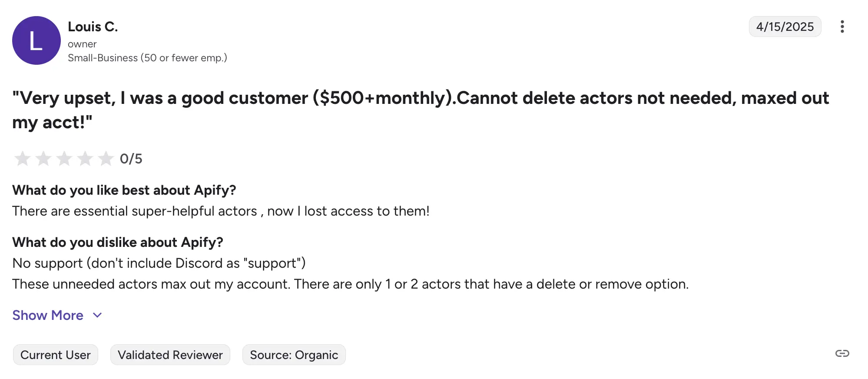Click the 4/15/2025 date badge
Image resolution: width=868 pixels, height=379 pixels.
click(785, 27)
